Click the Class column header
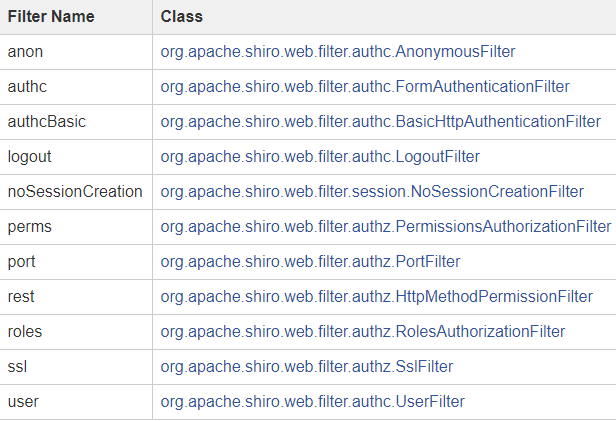This screenshot has width=616, height=421. pyautogui.click(x=181, y=17)
